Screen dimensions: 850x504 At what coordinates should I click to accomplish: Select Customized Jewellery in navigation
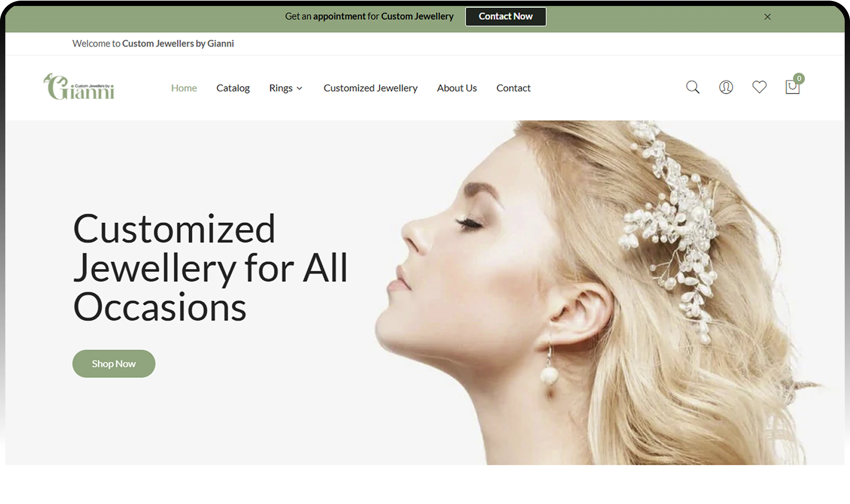pyautogui.click(x=370, y=88)
